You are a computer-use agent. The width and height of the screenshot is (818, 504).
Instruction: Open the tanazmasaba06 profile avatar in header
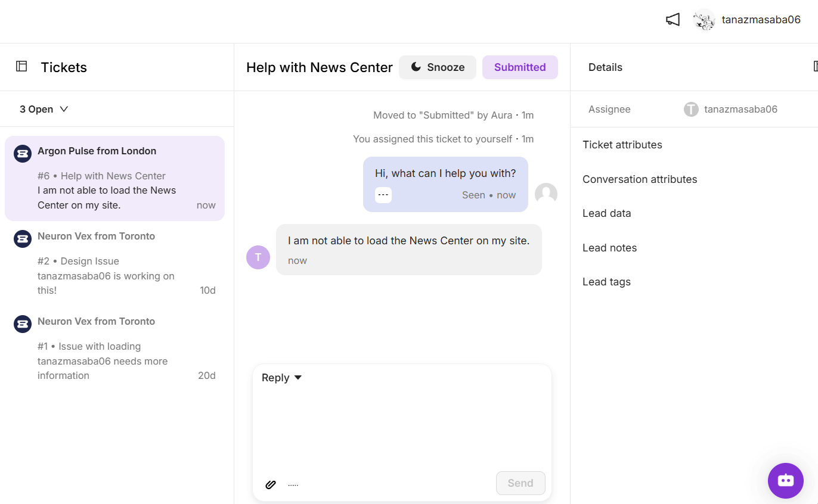click(704, 20)
